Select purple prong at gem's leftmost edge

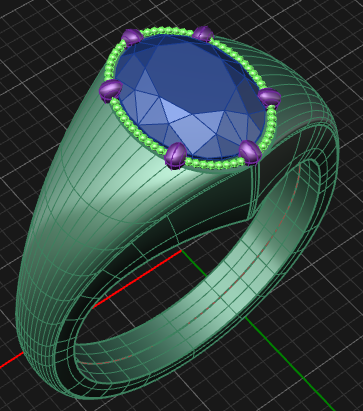tap(111, 90)
